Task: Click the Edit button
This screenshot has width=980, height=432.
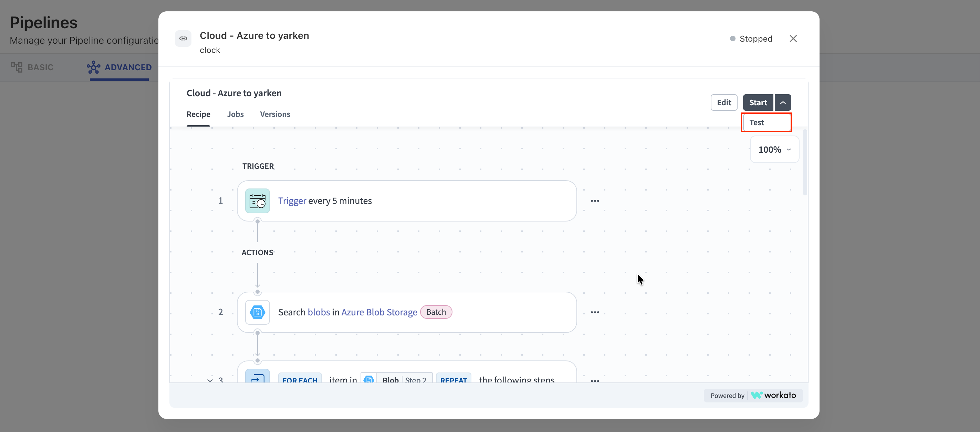Action: pos(724,102)
